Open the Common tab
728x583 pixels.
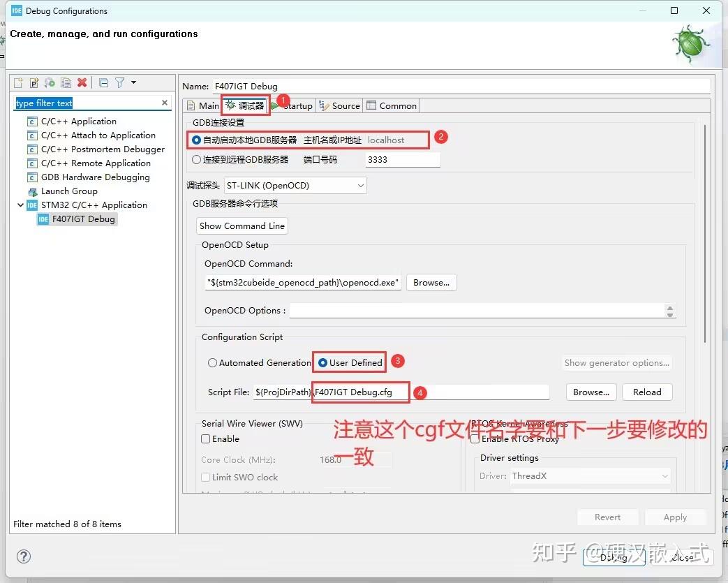tap(392, 105)
